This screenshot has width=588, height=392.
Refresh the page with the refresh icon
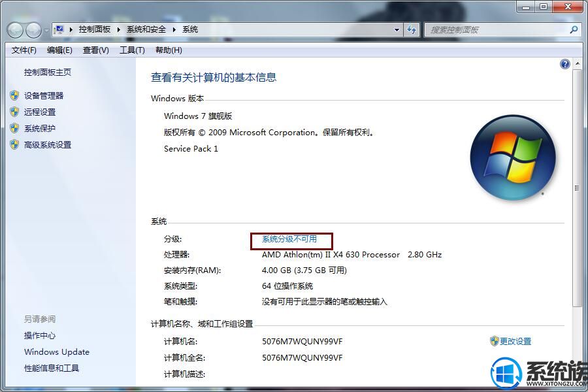click(x=412, y=29)
